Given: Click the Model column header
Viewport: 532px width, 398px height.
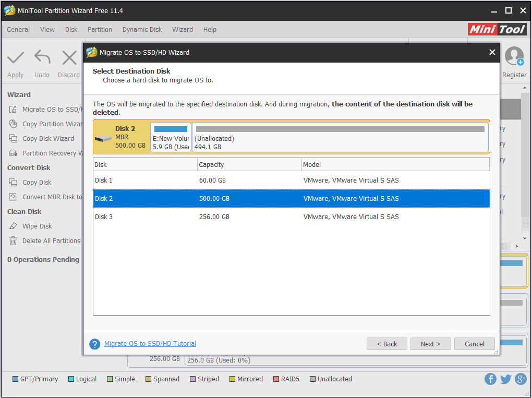Looking at the screenshot, I should 395,164.
